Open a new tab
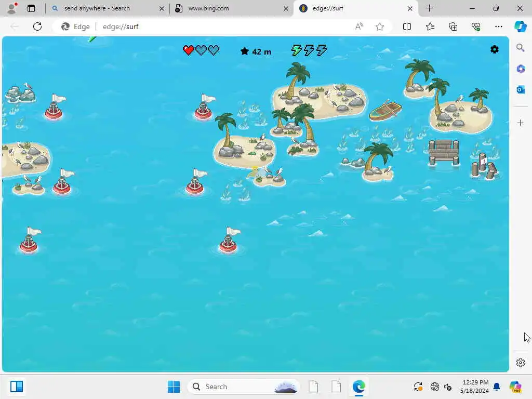This screenshot has height=399, width=532. click(x=429, y=8)
